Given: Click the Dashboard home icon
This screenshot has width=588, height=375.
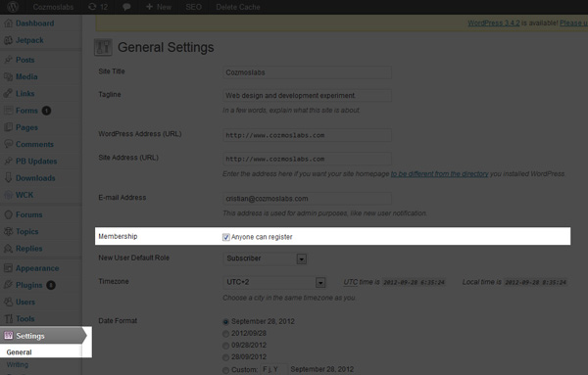Looking at the screenshot, I should click(x=8, y=23).
